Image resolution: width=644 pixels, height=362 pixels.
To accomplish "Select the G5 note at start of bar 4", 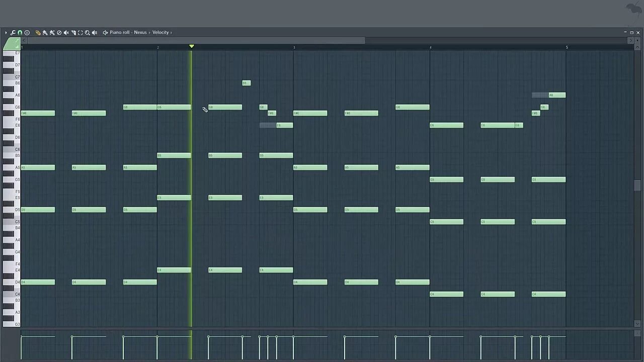I will click(x=447, y=179).
